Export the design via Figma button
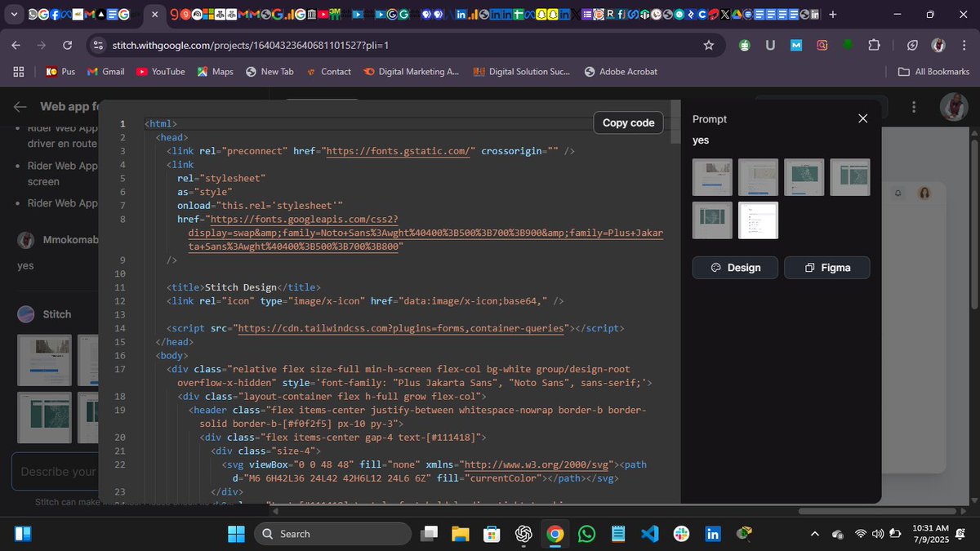 (x=827, y=268)
